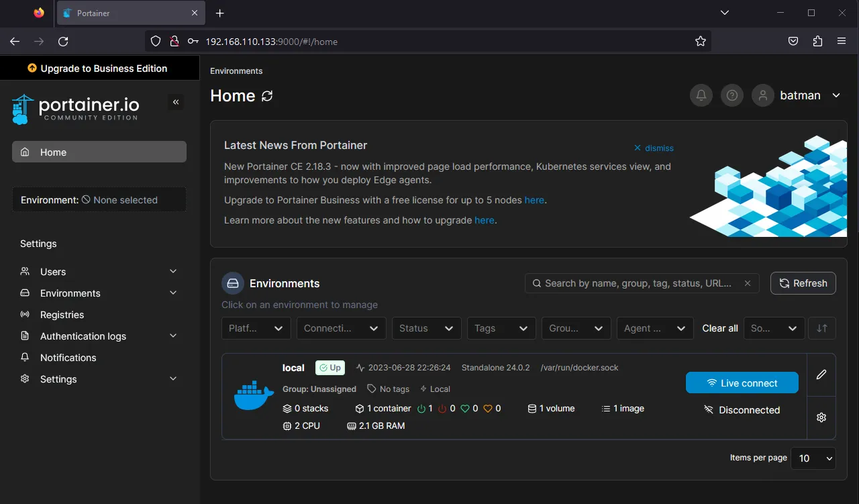859x504 pixels.
Task: Click the Docker whale icon of local environment
Action: coord(254,396)
